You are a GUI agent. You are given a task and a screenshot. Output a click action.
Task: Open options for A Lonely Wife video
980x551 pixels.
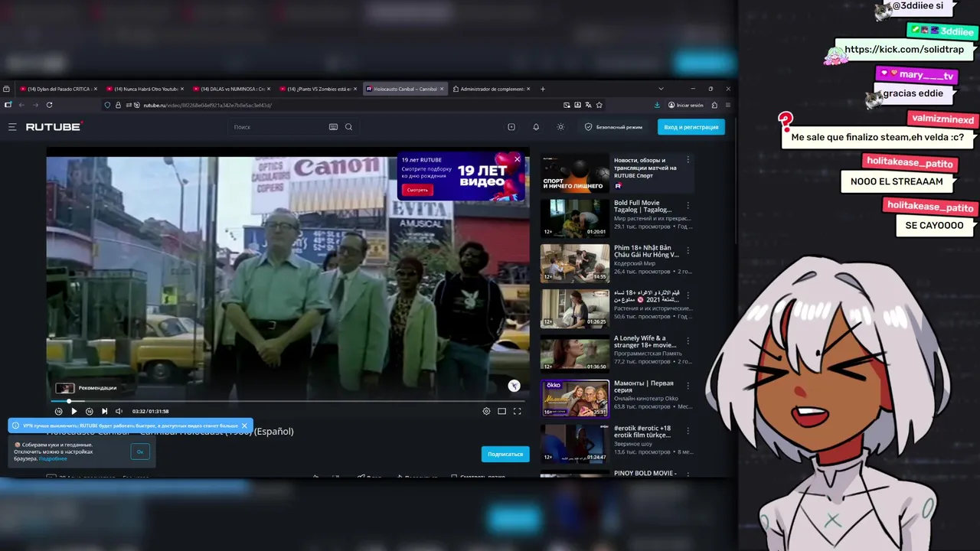(688, 341)
